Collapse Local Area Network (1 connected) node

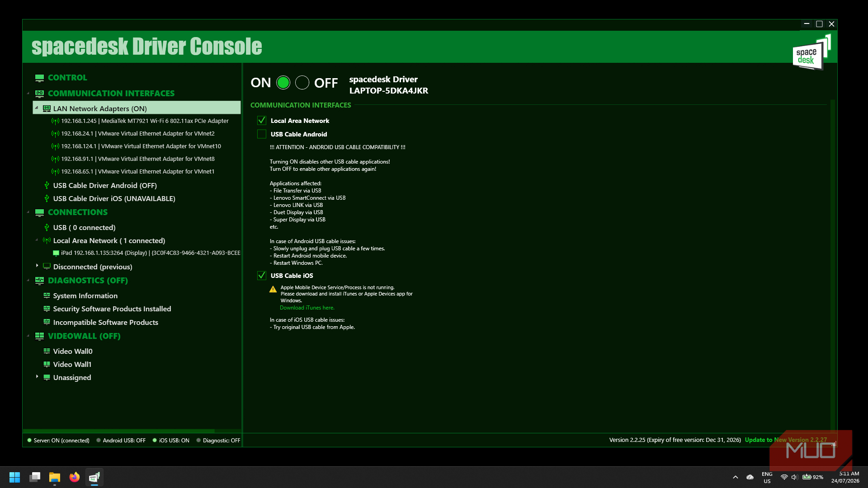(x=37, y=240)
